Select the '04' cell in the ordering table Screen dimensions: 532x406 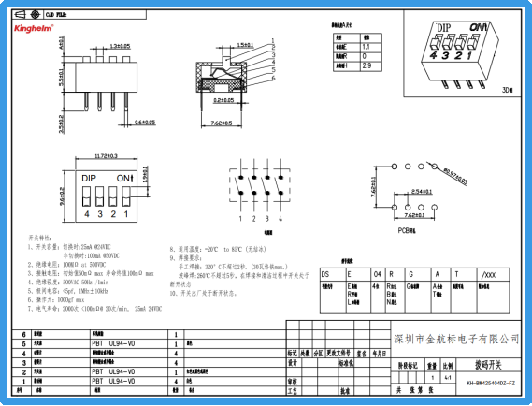377,274
